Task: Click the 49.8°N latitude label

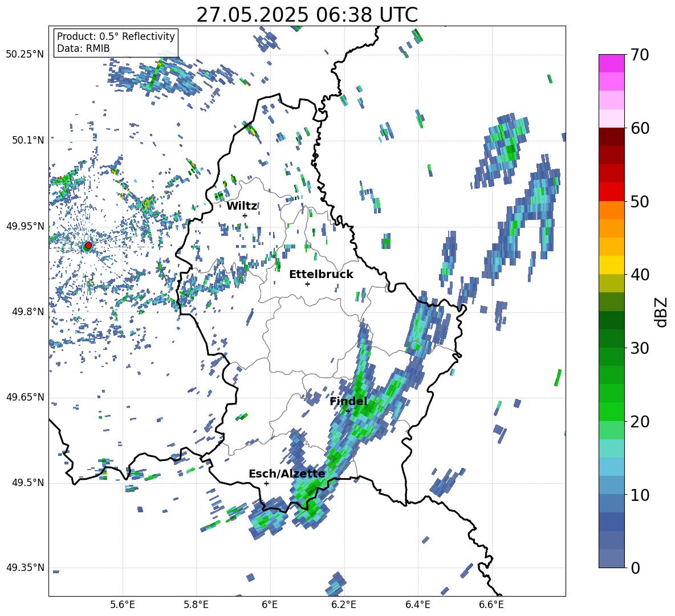Action: tap(27, 312)
